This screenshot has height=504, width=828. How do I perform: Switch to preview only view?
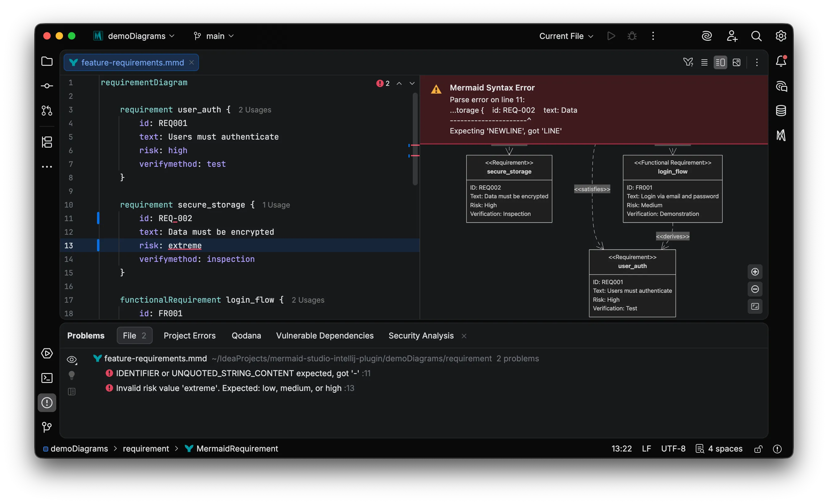point(736,62)
